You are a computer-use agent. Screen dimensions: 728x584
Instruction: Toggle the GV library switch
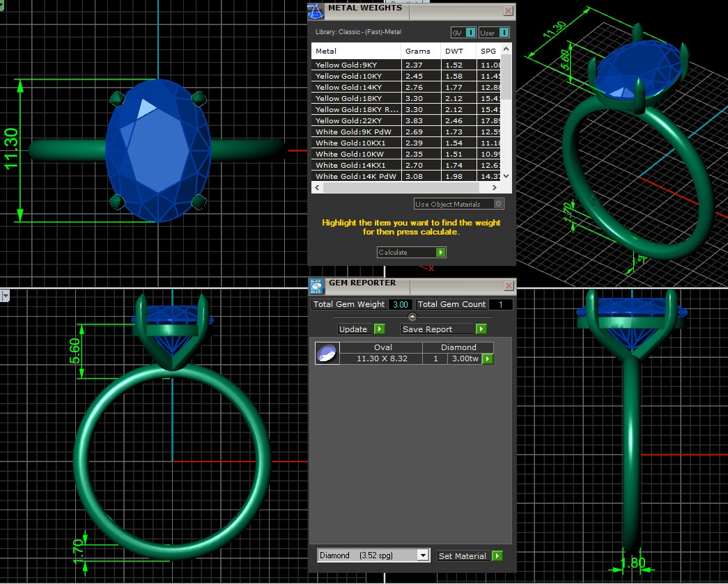click(465, 33)
